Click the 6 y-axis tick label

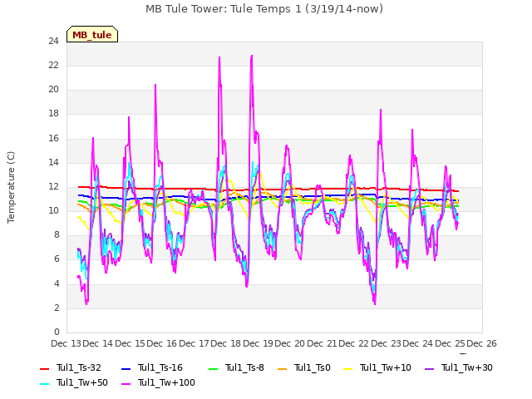(57, 259)
